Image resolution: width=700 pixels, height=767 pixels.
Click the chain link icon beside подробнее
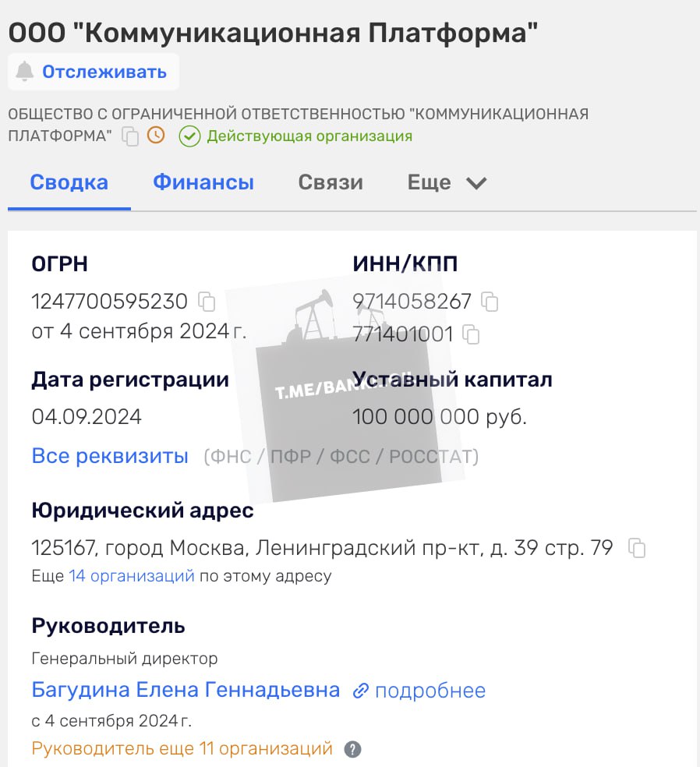tap(360, 691)
